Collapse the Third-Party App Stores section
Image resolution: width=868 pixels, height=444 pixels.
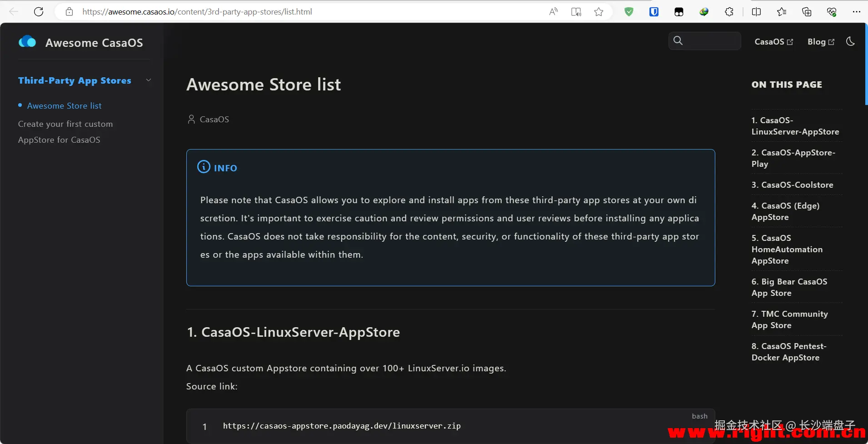click(x=148, y=80)
